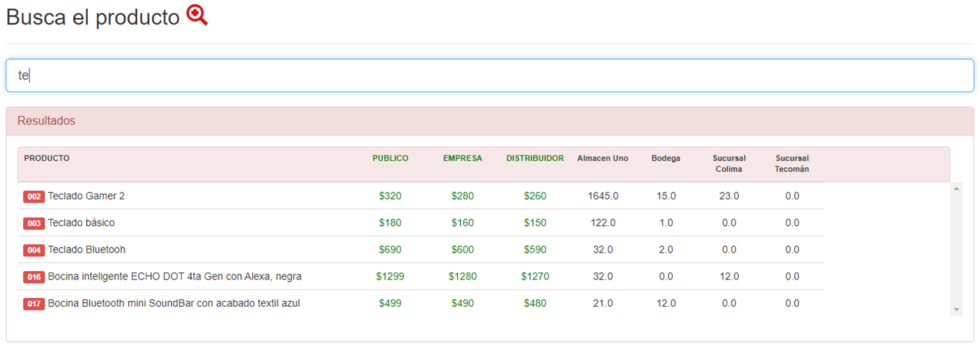Click the PUBLICO column header
Image resolution: width=980 pixels, height=344 pixels.
(390, 158)
